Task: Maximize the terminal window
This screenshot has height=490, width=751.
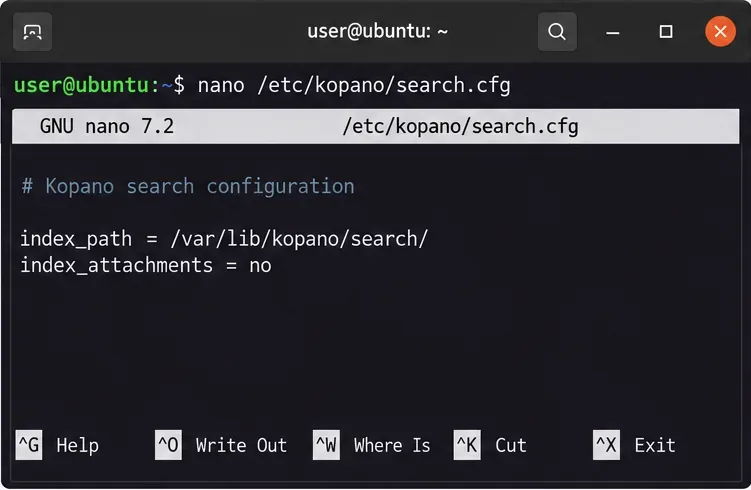Action: point(666,32)
